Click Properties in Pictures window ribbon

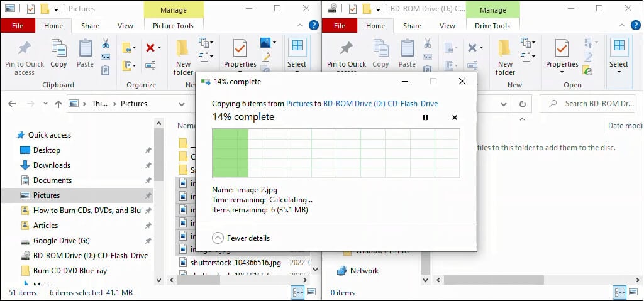click(240, 54)
